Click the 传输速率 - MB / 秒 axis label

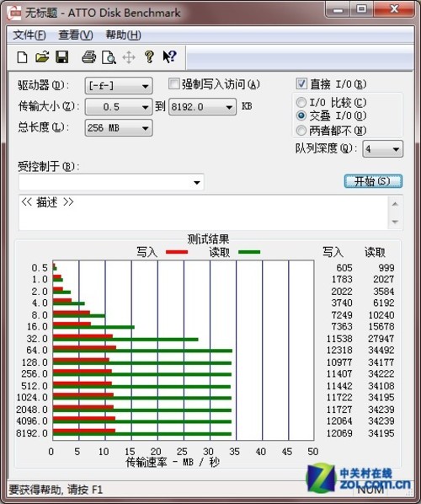pos(173,462)
